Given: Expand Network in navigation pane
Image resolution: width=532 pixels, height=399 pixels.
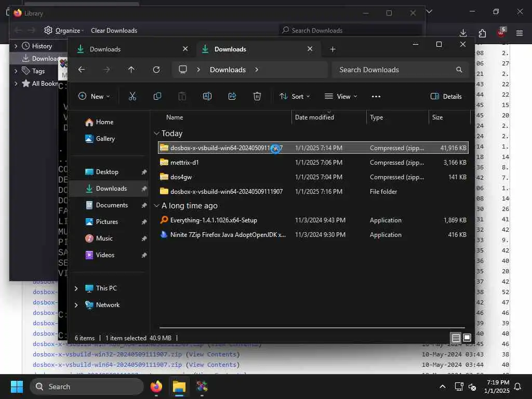Looking at the screenshot, I should [76, 305].
